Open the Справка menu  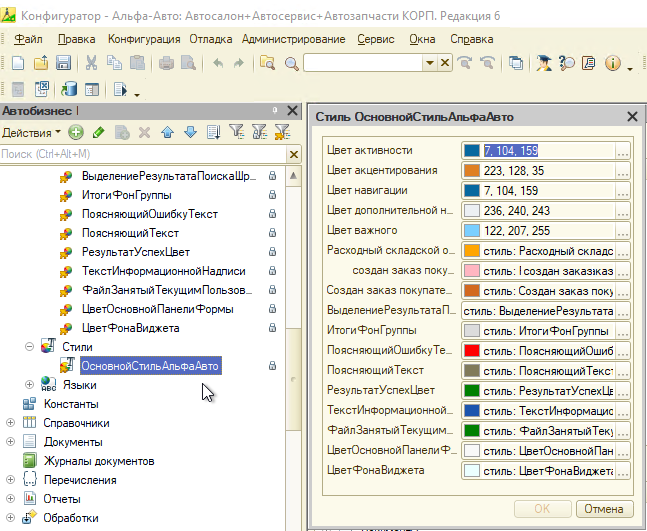(472, 39)
